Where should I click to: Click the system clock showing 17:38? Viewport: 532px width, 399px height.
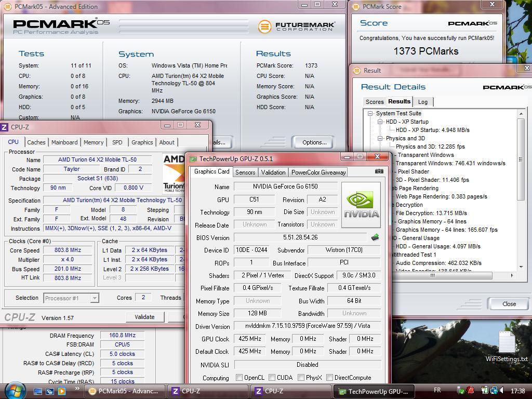coord(517,391)
